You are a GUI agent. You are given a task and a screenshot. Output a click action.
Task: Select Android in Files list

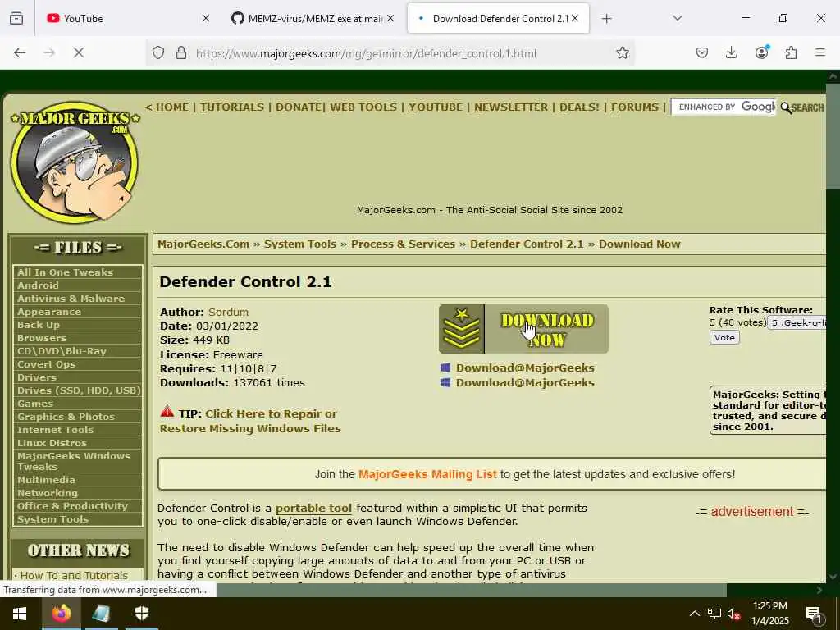click(38, 285)
